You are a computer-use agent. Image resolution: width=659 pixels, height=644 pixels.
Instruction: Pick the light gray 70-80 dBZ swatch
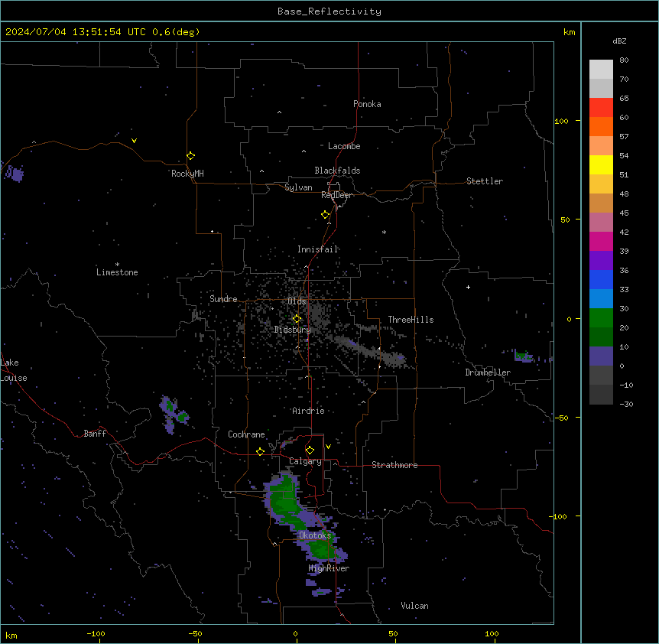(601, 70)
